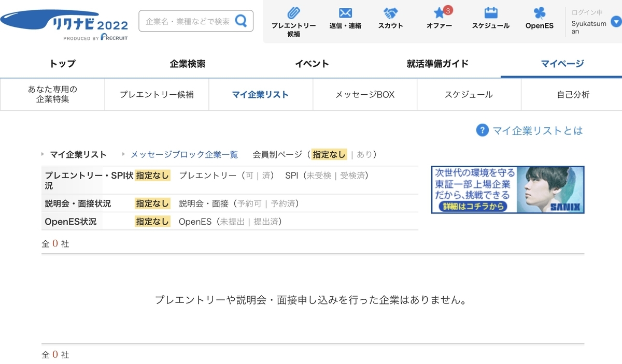
Task: Switch to the イベント tab
Action: click(x=312, y=63)
